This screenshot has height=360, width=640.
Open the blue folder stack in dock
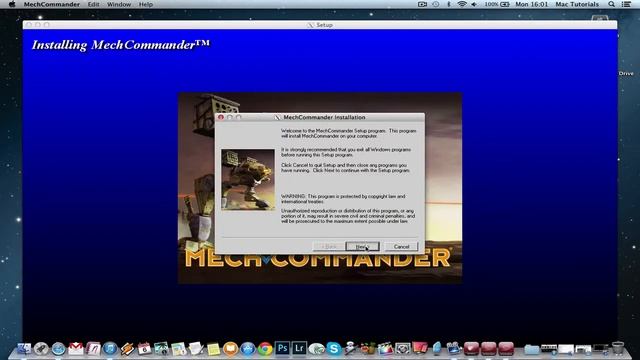click(531, 349)
